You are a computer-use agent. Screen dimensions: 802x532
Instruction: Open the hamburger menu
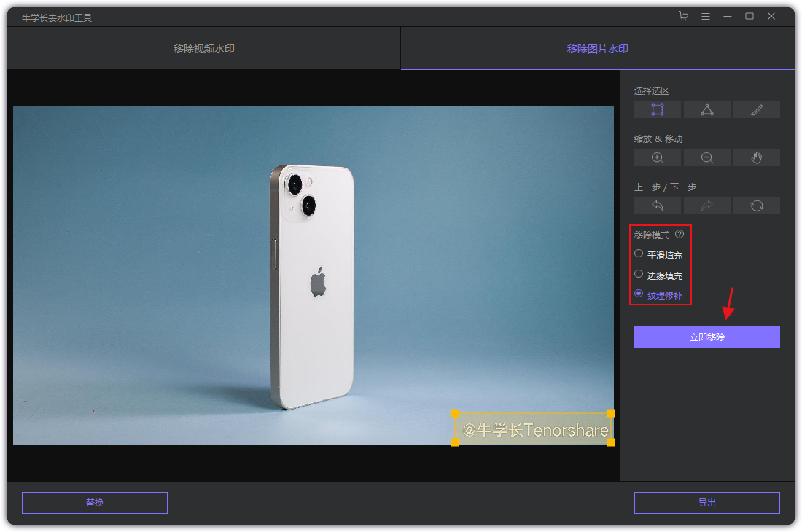(x=705, y=16)
